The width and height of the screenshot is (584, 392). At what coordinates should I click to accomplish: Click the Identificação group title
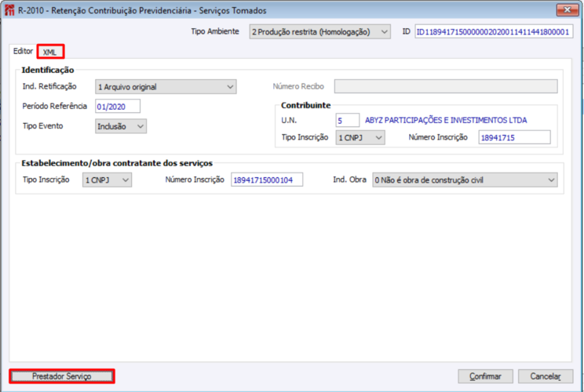(x=48, y=70)
